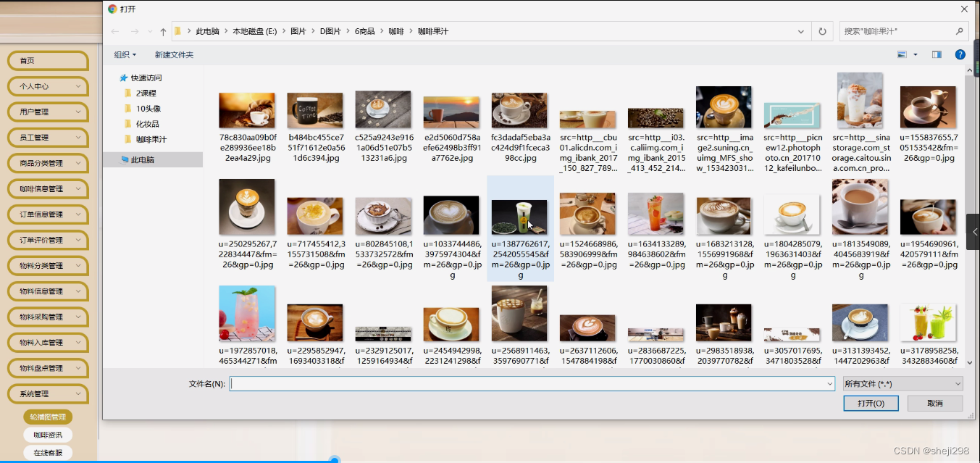Viewport: 980px width, 463px height.
Task: Click the magnifier icon in the search box
Action: [x=959, y=31]
